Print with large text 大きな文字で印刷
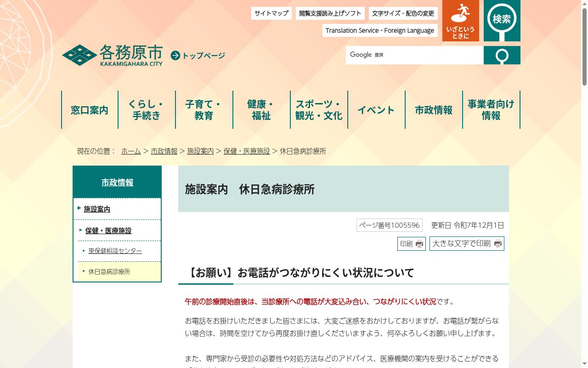 tap(467, 244)
